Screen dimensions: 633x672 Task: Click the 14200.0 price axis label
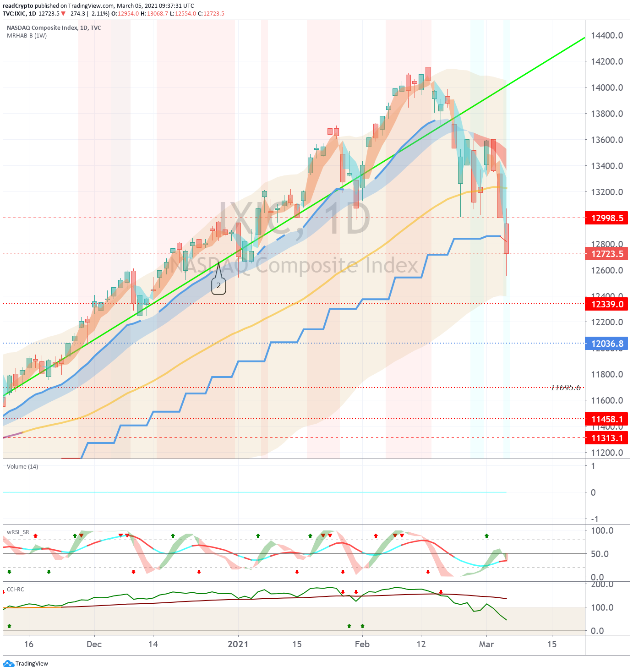(x=607, y=61)
